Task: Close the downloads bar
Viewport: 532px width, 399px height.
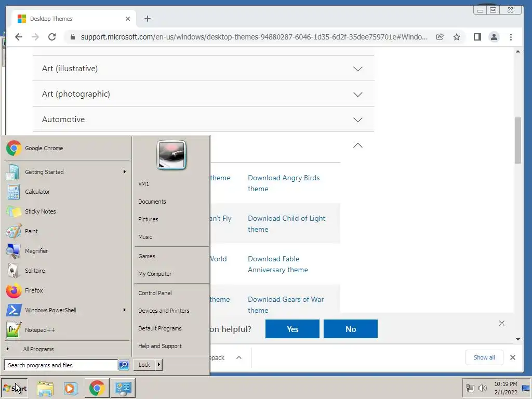Action: 513,357
